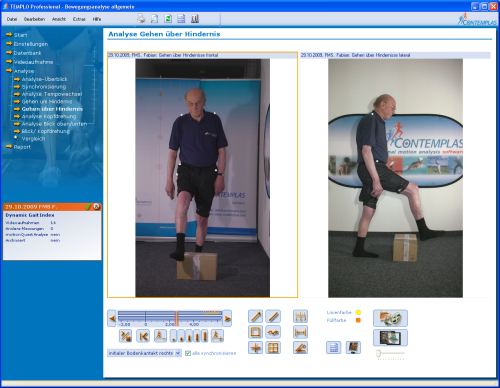The height and width of the screenshot is (388, 500).
Task: Select Synchronisierung in sidebar
Action: (x=44, y=87)
